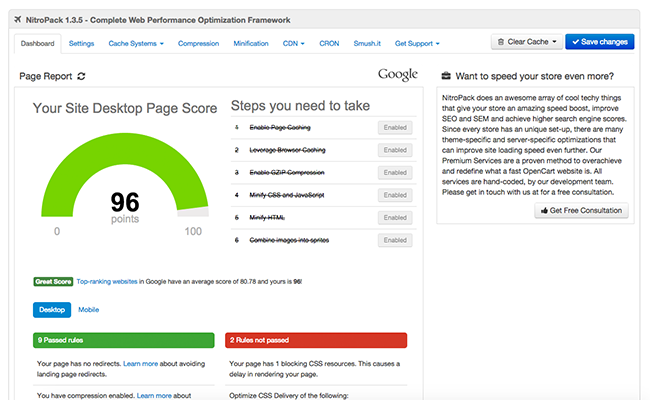Viewport: 650px width, 400px height.
Task: Expand the Get Support dropdown
Action: click(x=417, y=44)
